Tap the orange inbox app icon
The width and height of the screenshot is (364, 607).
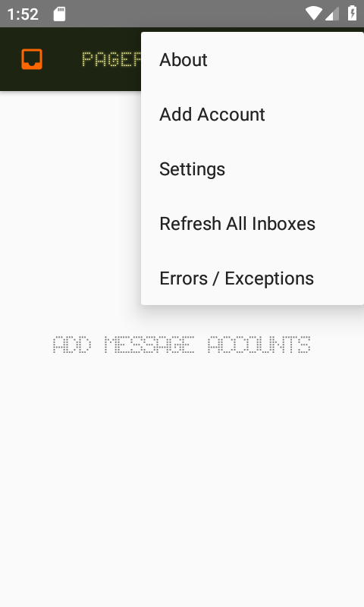(x=32, y=59)
